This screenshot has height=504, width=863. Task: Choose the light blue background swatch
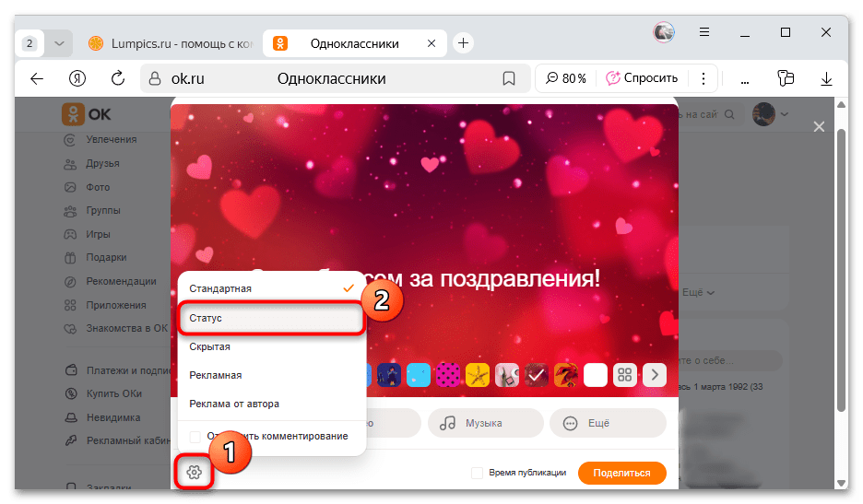click(x=419, y=375)
